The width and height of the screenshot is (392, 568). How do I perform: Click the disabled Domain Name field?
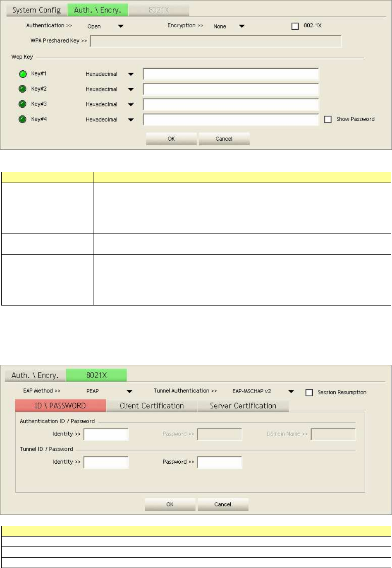tap(333, 434)
